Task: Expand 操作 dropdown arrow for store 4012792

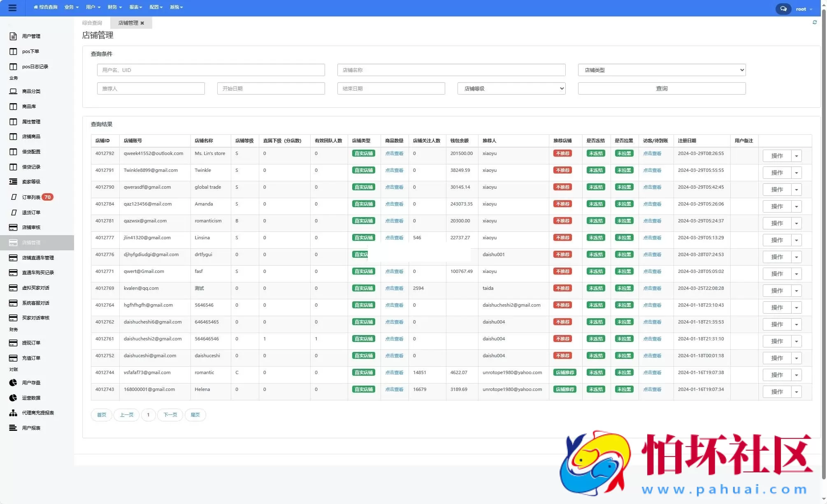Action: (x=796, y=156)
